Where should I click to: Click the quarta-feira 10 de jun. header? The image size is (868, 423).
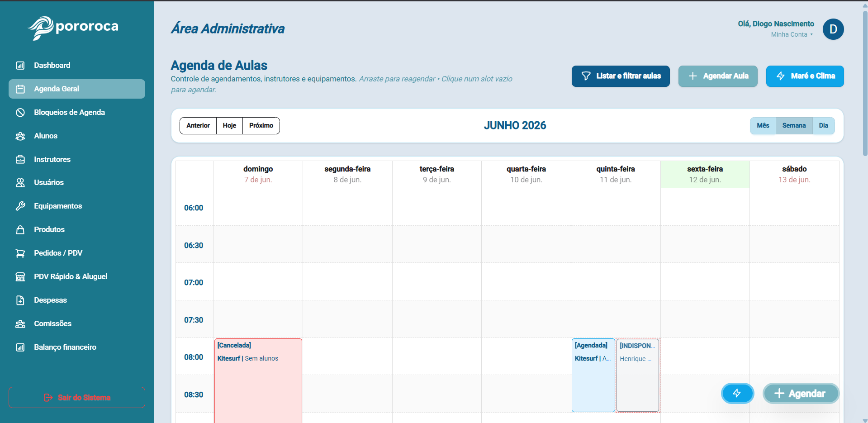click(x=526, y=174)
